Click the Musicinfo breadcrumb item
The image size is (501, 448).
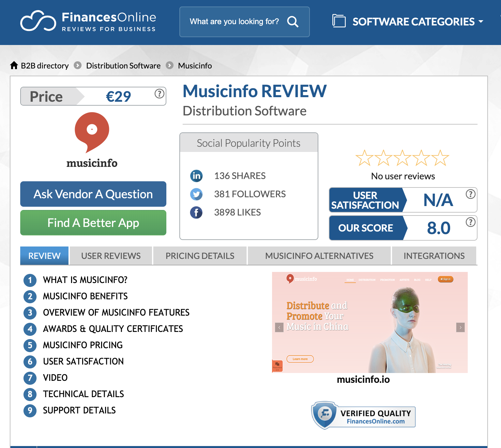tap(195, 66)
